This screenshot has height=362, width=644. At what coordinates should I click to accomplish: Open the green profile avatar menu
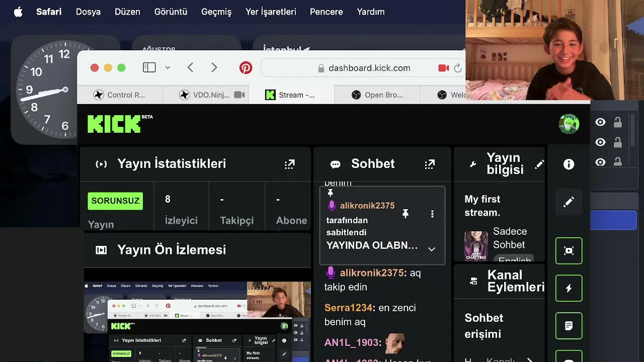click(569, 124)
